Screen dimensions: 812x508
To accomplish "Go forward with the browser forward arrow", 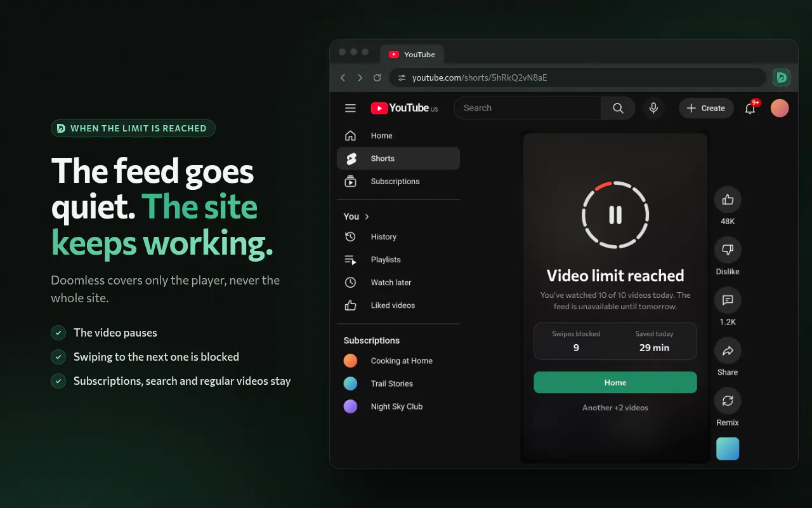I will (x=360, y=77).
